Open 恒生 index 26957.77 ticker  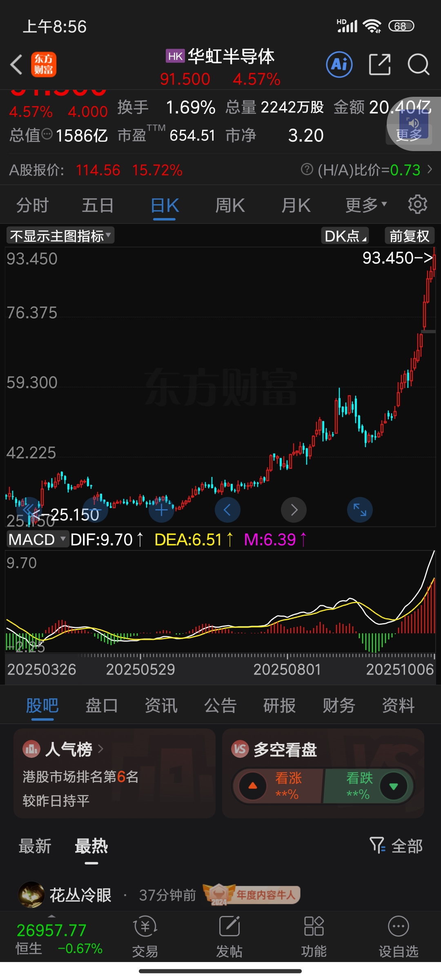click(x=58, y=938)
